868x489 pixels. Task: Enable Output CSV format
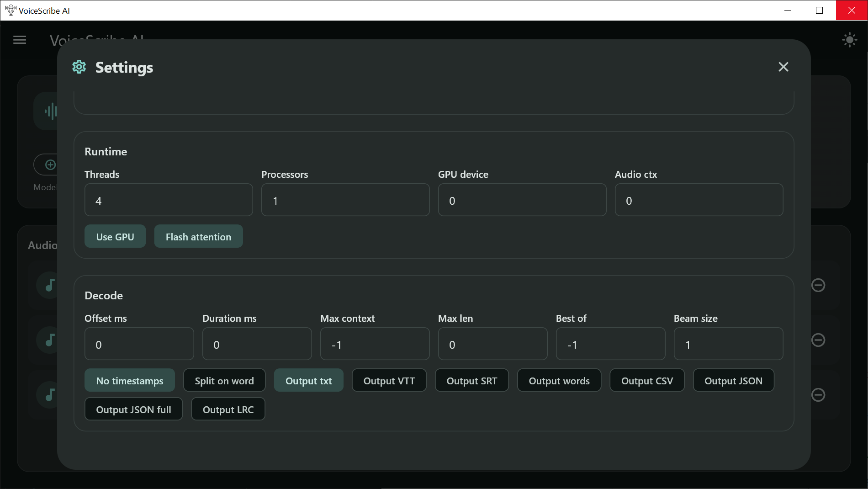[x=647, y=380]
